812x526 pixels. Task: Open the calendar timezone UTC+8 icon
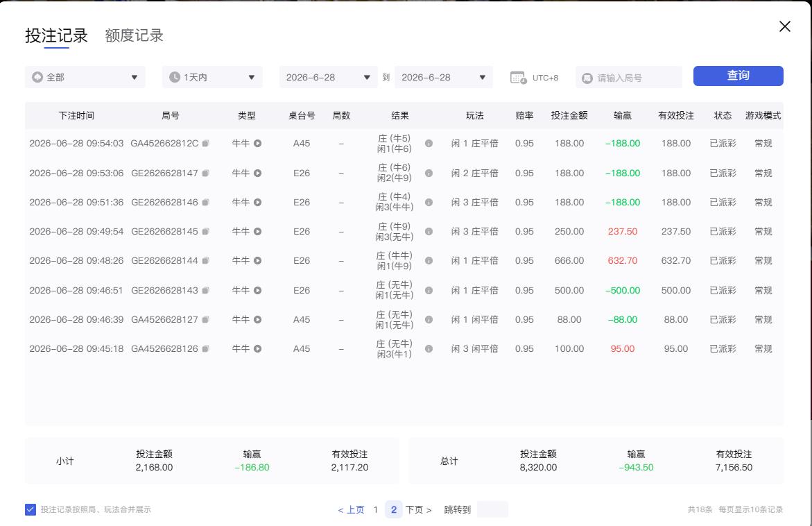coord(519,78)
